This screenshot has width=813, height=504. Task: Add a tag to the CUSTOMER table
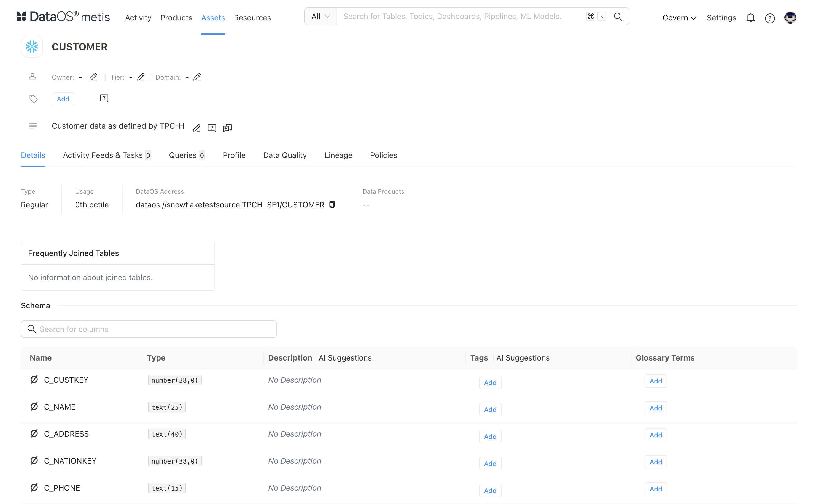pyautogui.click(x=63, y=99)
